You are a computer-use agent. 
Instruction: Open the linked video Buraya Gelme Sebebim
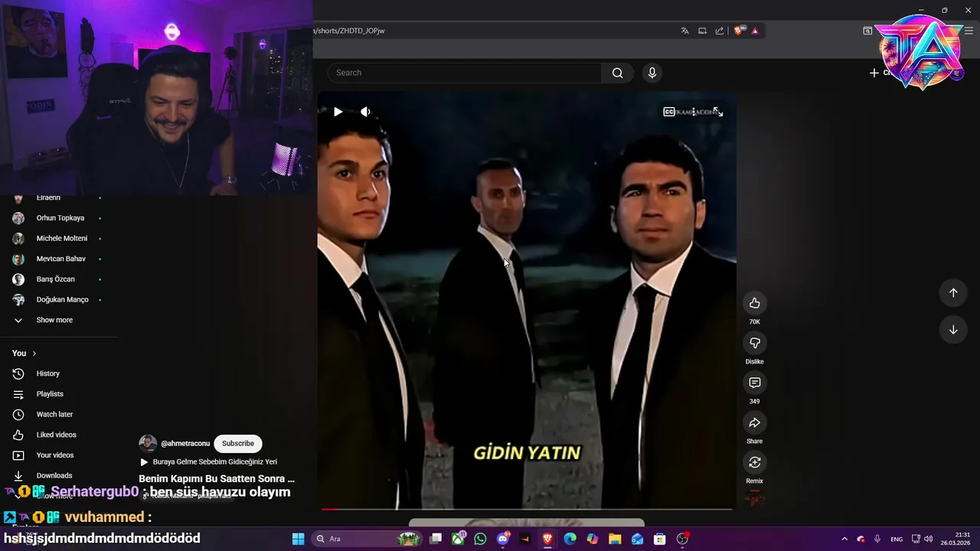pos(214,462)
